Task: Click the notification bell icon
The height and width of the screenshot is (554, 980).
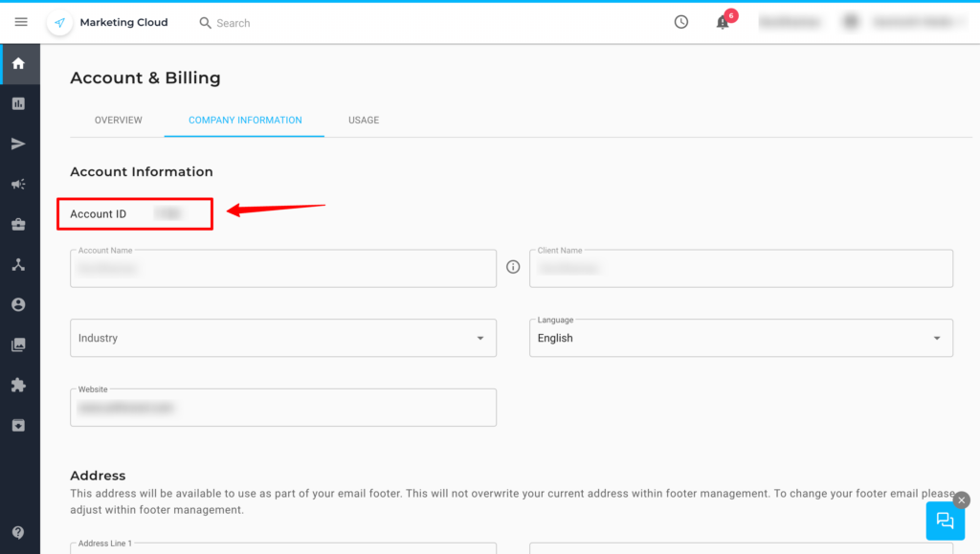Action: coord(723,22)
